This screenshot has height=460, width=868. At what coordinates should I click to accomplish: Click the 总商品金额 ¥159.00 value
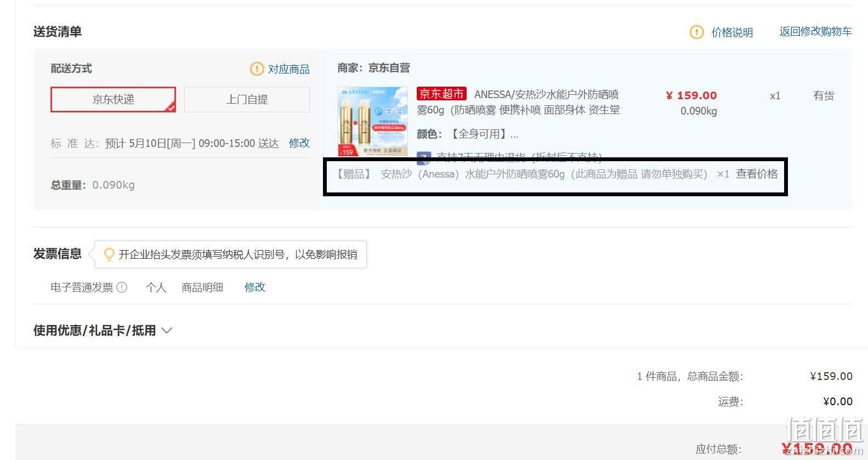tap(831, 376)
